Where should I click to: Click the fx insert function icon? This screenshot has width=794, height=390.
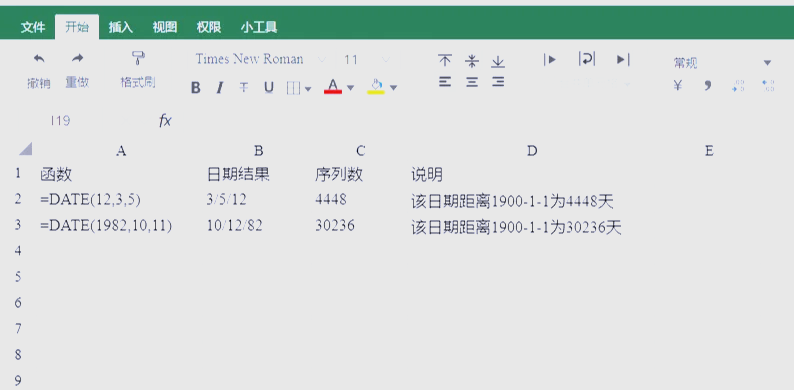[x=165, y=121]
